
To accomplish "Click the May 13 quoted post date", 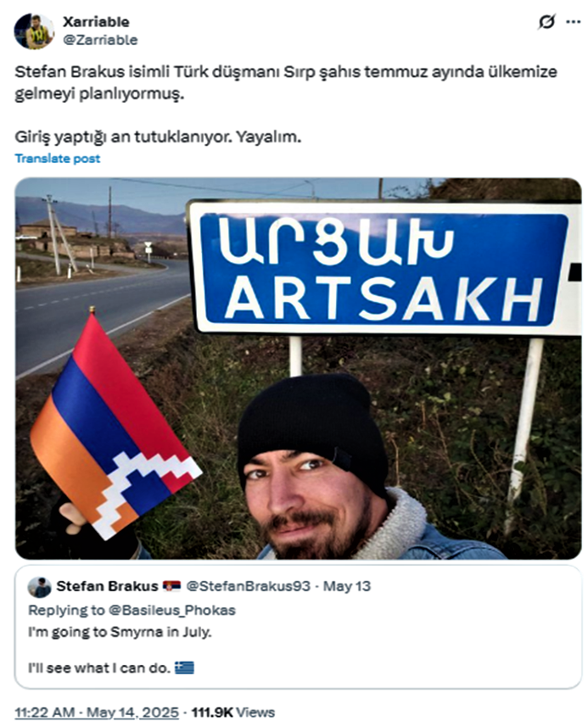I will pos(347,586).
